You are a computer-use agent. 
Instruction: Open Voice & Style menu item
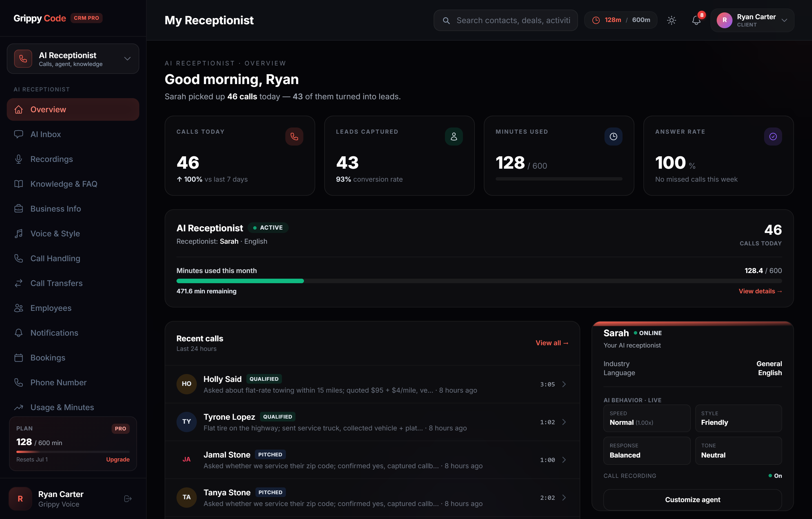pyautogui.click(x=73, y=234)
